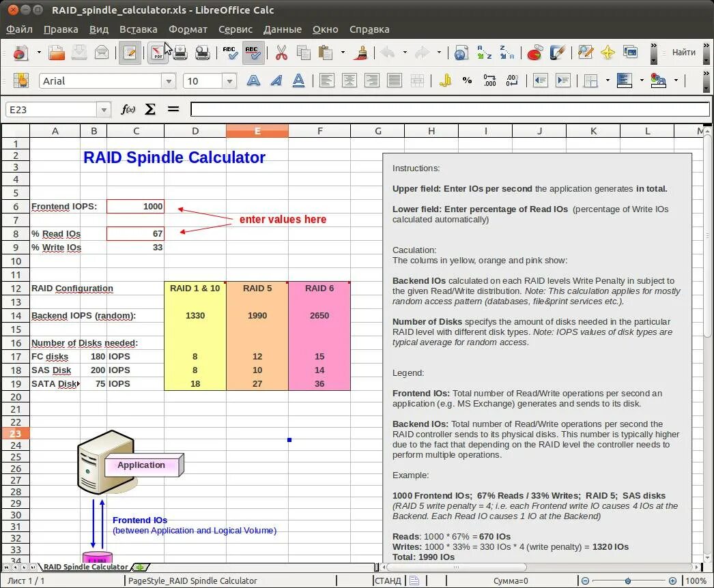Sort ascending A to Z

tap(485, 53)
